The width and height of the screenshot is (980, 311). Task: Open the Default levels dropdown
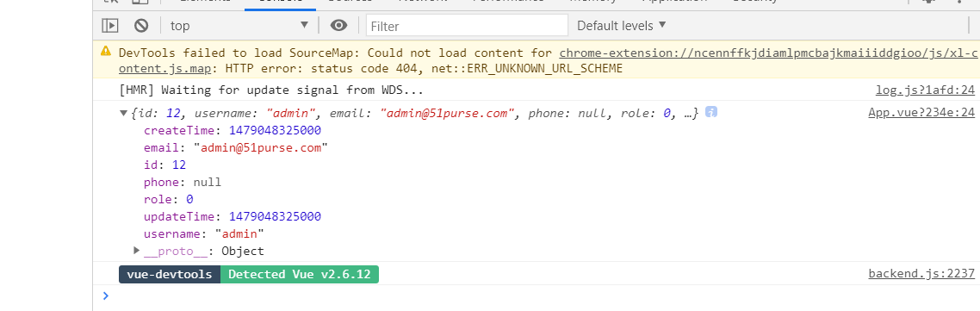621,26
